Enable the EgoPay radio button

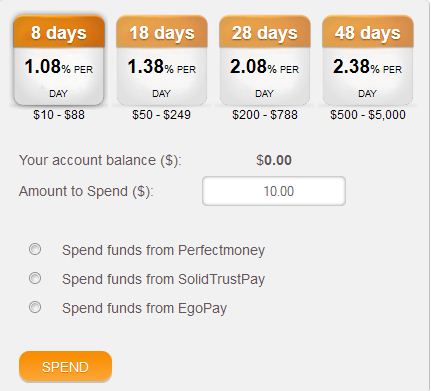35,307
